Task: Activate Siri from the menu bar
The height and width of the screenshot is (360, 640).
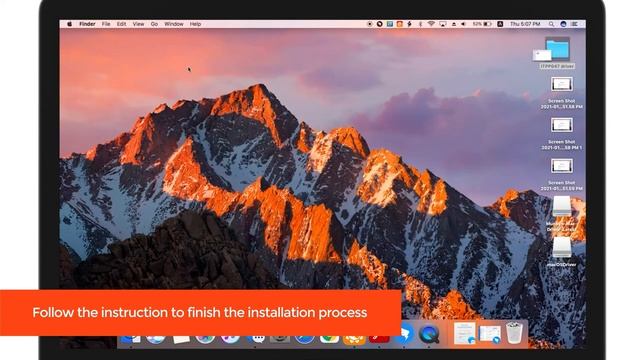Action: 563,24
